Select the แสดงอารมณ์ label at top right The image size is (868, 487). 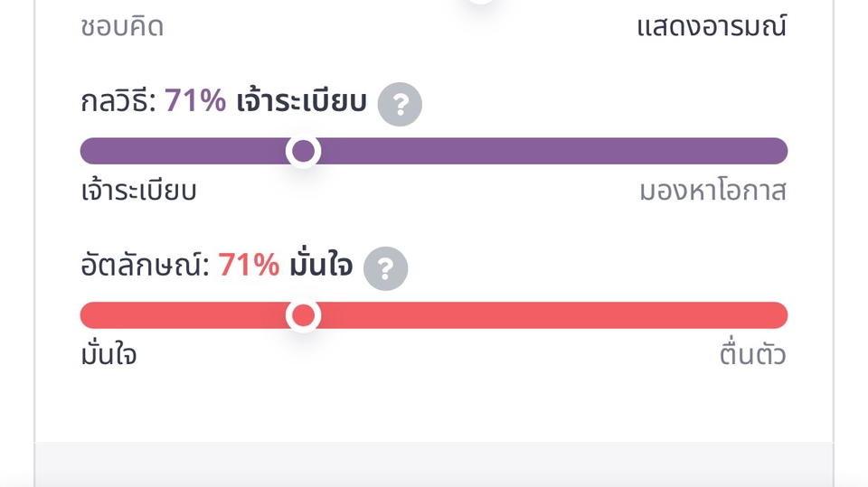(712, 27)
